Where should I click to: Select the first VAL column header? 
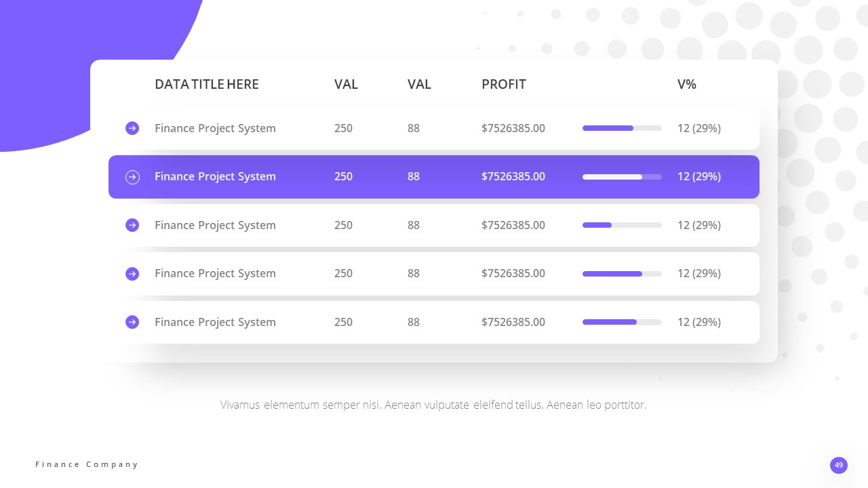coord(346,84)
